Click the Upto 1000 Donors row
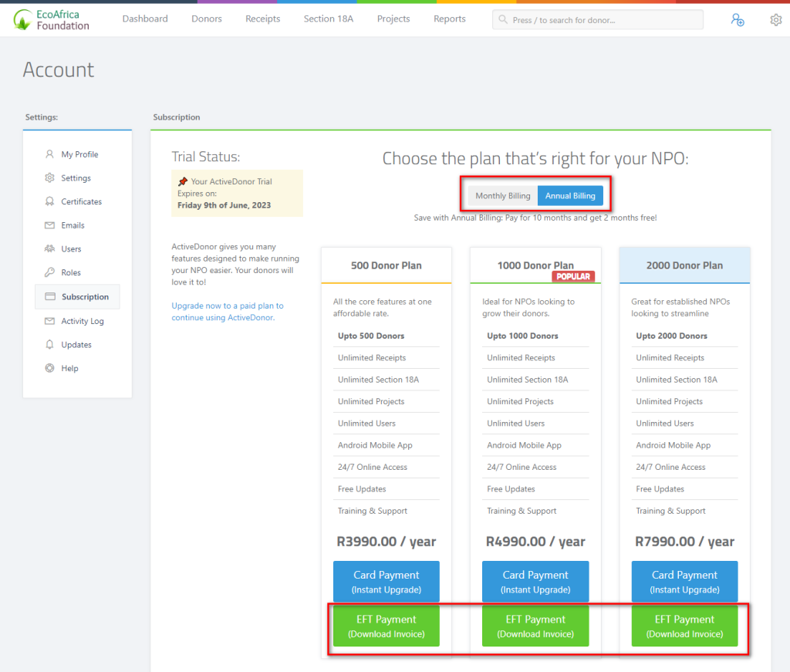The width and height of the screenshot is (790, 672). pyautogui.click(x=535, y=336)
